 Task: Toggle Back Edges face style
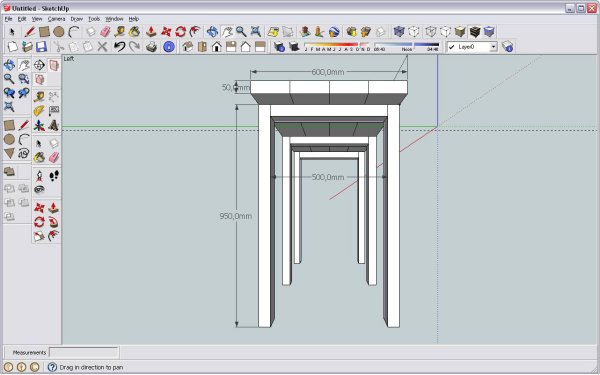(x=414, y=31)
